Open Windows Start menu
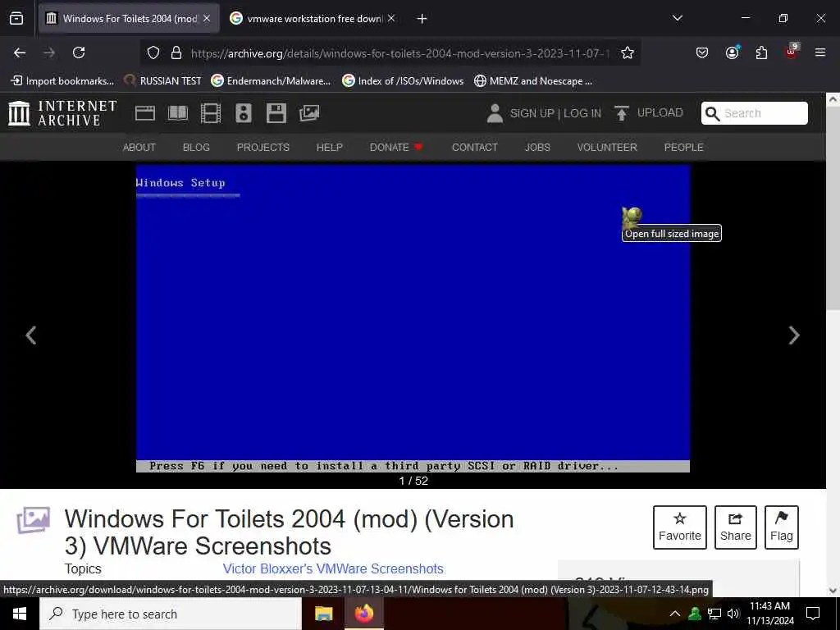Viewport: 840px width, 630px height. coord(20,614)
